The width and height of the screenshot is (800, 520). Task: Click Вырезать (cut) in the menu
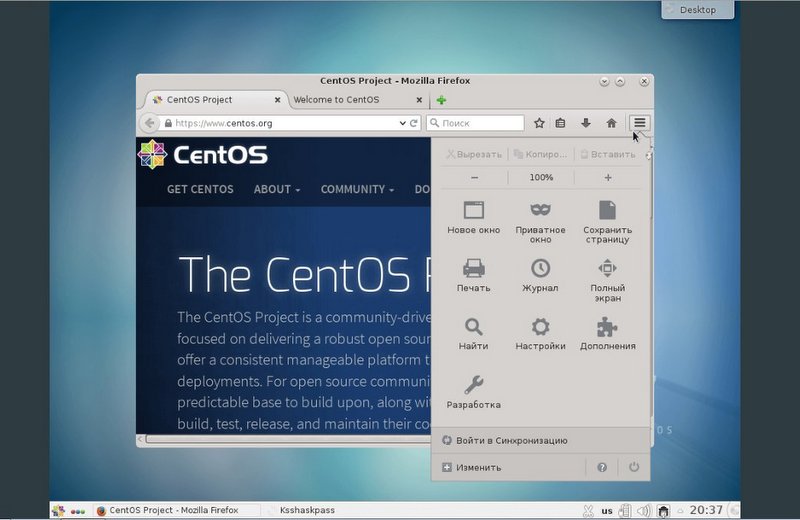tap(474, 154)
